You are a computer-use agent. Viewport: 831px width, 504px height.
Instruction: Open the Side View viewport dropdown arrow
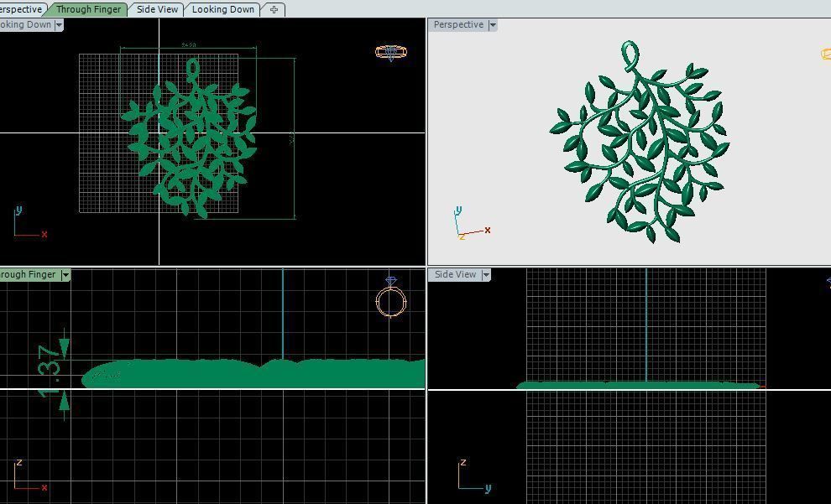485,275
